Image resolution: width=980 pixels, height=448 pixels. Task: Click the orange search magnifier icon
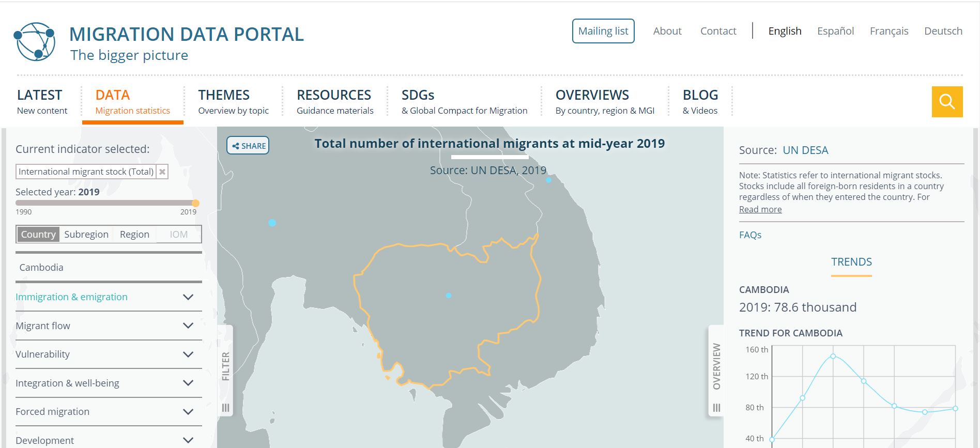(947, 102)
